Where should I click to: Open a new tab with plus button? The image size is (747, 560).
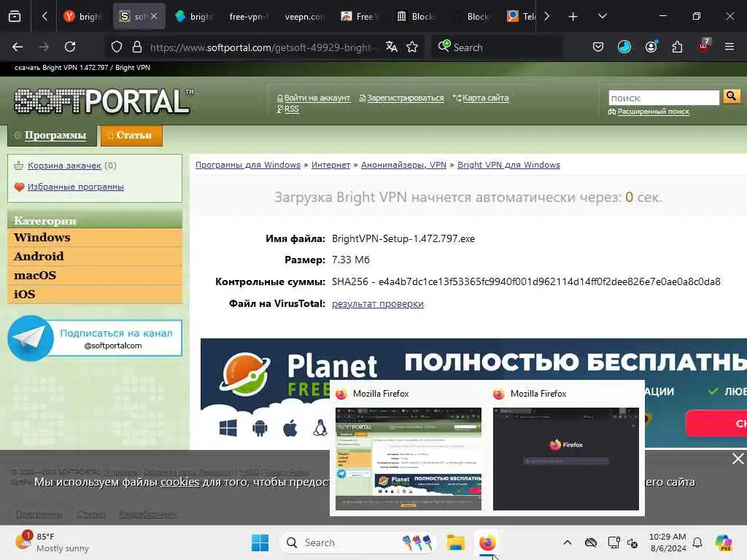click(x=573, y=17)
